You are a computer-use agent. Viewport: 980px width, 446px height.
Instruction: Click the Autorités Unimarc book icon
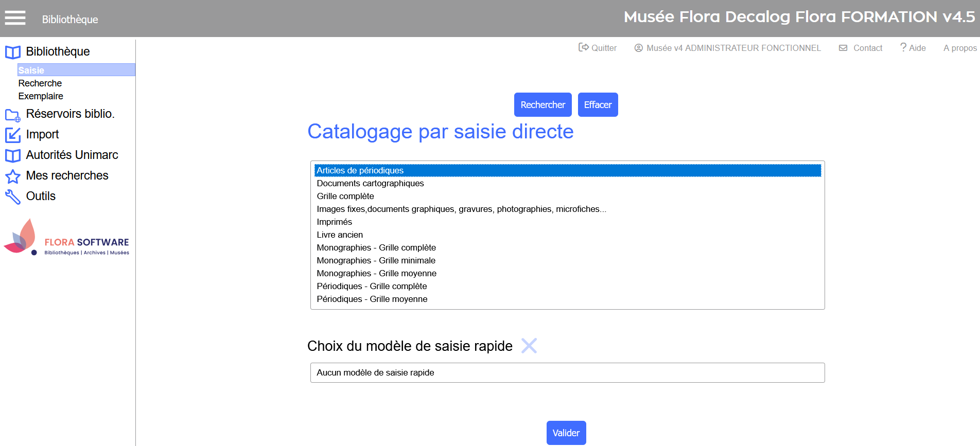pyautogui.click(x=13, y=155)
